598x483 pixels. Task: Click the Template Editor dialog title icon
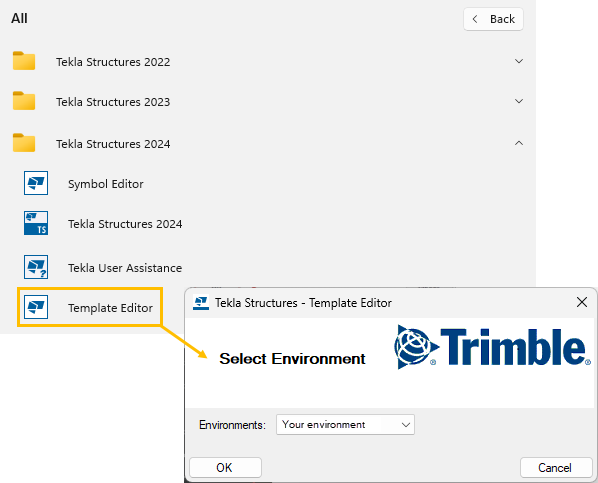tap(201, 303)
